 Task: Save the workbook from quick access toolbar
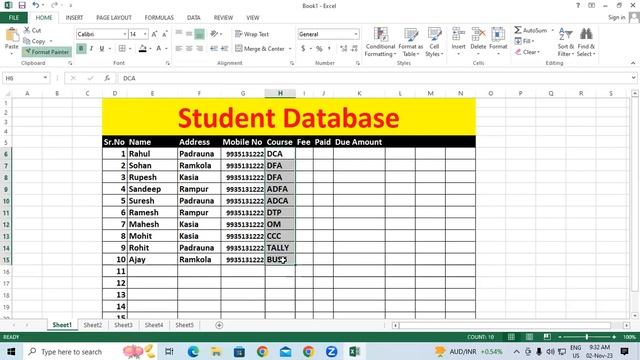pos(22,5)
